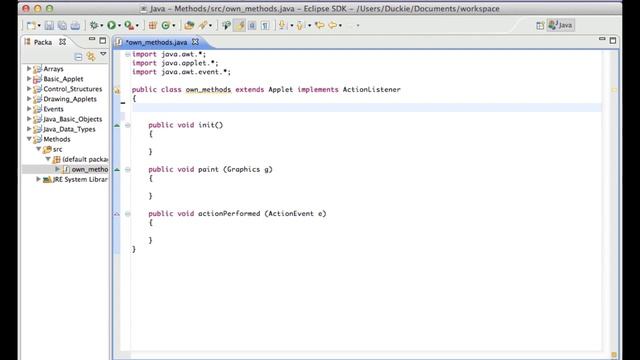
Task: Collapse the actionPerformed fold marker
Action: [128, 214]
